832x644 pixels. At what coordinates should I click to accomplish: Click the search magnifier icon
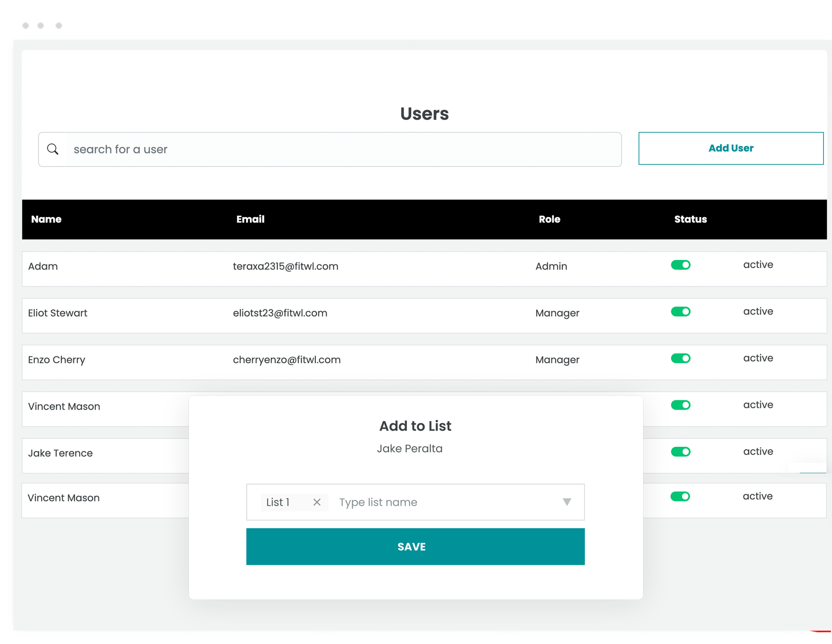coord(53,149)
